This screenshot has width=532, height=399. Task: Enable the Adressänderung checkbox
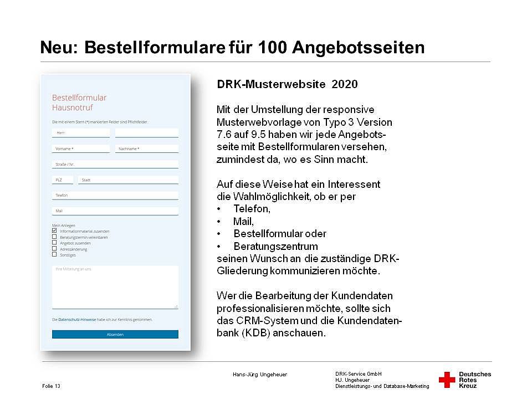point(54,249)
